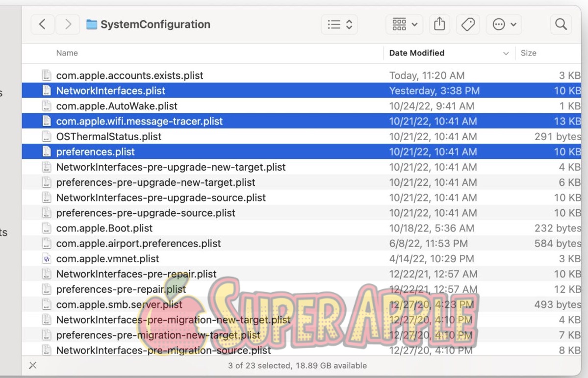Open the grouping options grid icon

[x=401, y=24]
